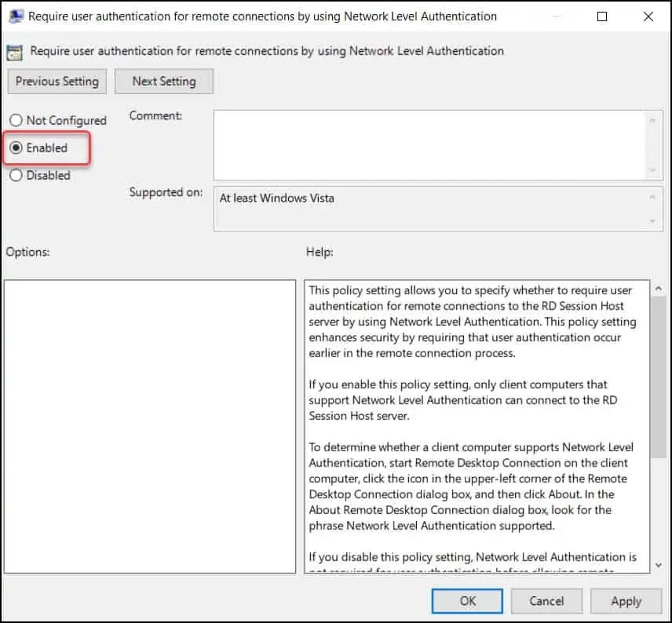The height and width of the screenshot is (623, 672).
Task: Go to Previous Setting
Action: pos(57,82)
